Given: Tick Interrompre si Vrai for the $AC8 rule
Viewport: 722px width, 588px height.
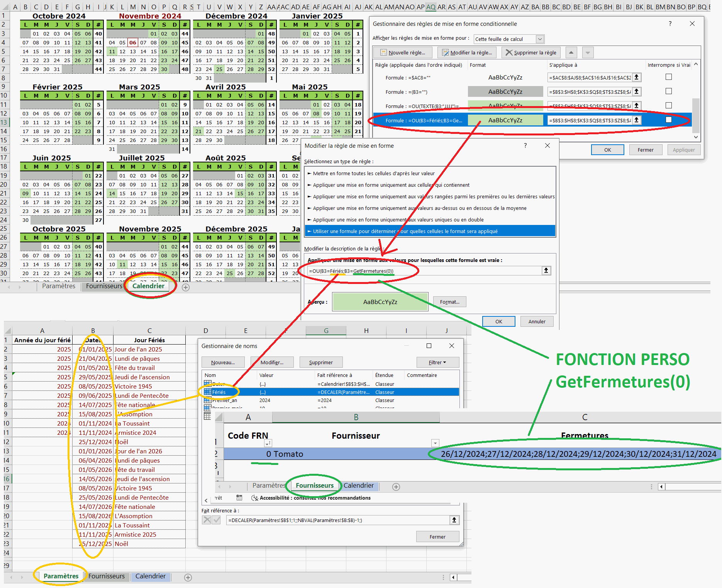Looking at the screenshot, I should [x=669, y=77].
